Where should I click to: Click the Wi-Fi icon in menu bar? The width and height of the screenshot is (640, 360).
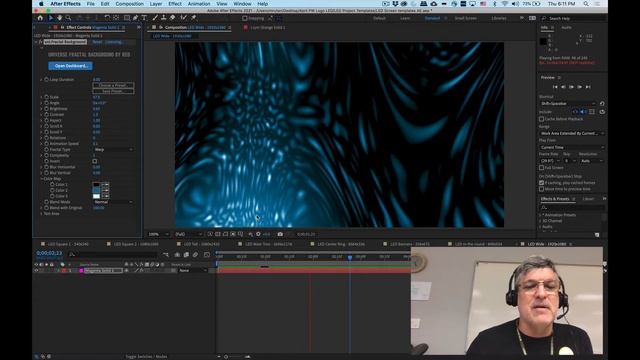tap(505, 4)
